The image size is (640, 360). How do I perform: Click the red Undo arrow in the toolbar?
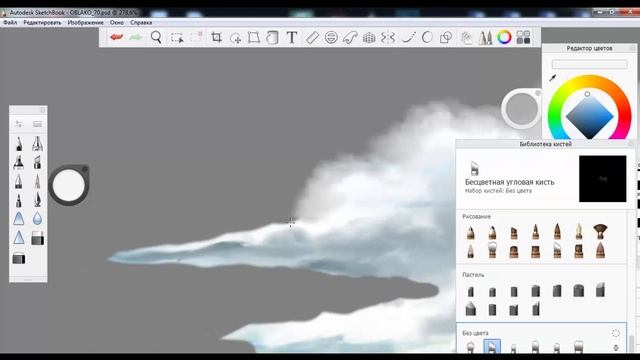(116, 38)
